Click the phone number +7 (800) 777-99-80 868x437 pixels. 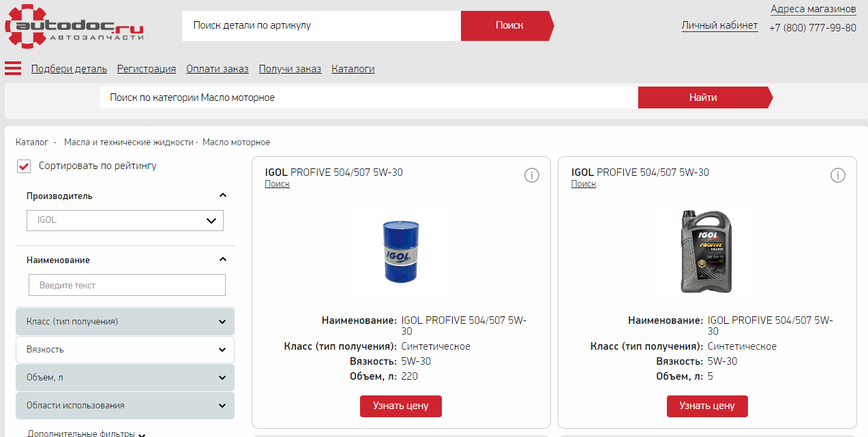click(813, 28)
